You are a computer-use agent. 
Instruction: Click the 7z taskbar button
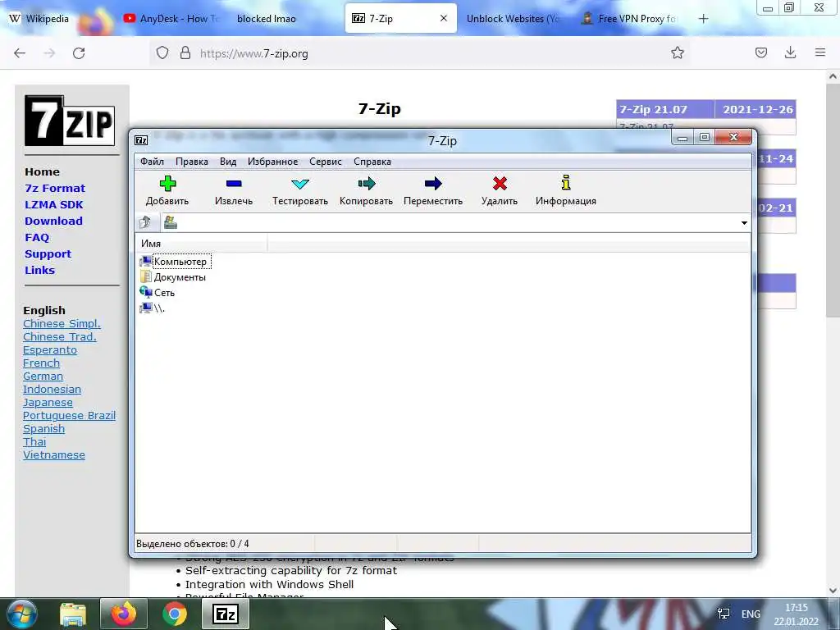click(x=225, y=614)
